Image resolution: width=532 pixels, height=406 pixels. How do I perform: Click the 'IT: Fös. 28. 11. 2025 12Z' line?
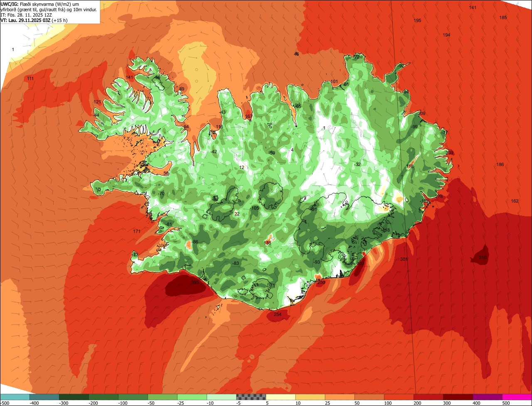(26, 15)
